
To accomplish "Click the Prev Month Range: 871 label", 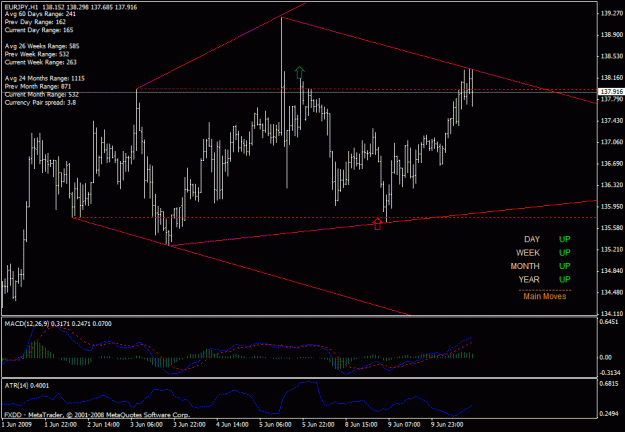I will coord(38,86).
